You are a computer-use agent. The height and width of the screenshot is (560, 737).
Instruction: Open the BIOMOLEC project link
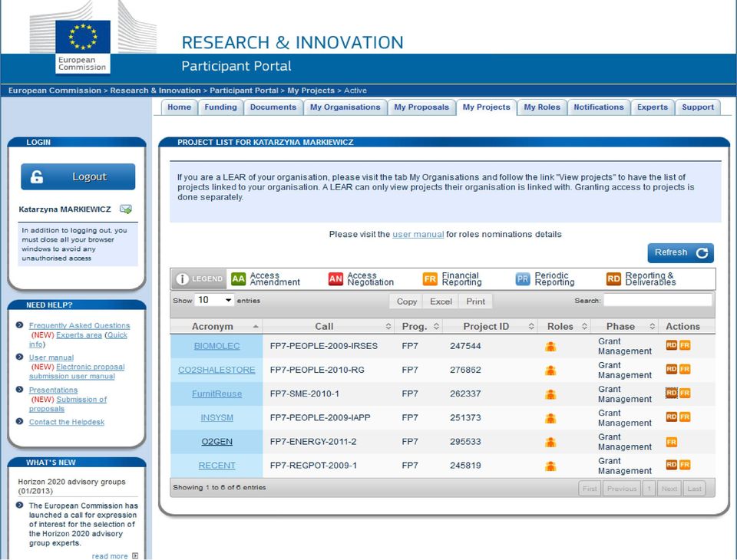216,346
